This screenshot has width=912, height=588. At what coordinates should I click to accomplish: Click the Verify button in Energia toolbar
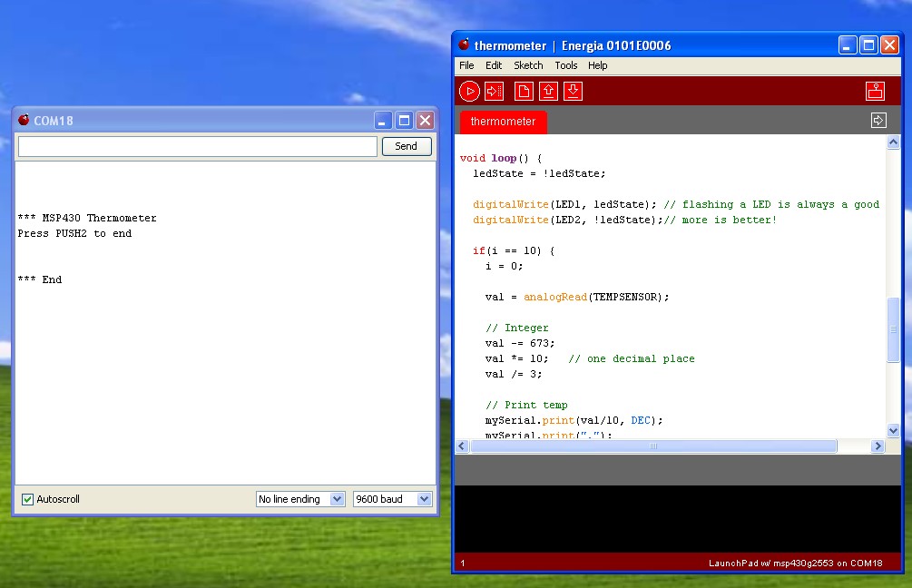click(x=469, y=92)
